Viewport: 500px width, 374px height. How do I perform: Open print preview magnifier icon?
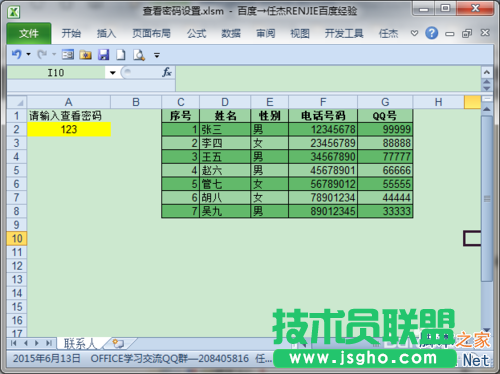pyautogui.click(x=139, y=54)
